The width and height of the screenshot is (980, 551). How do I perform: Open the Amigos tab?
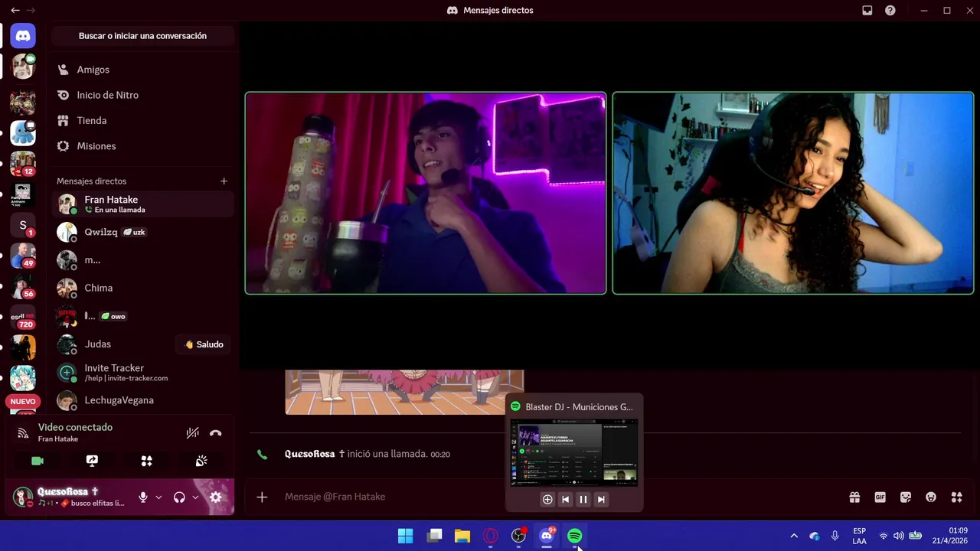(142, 70)
